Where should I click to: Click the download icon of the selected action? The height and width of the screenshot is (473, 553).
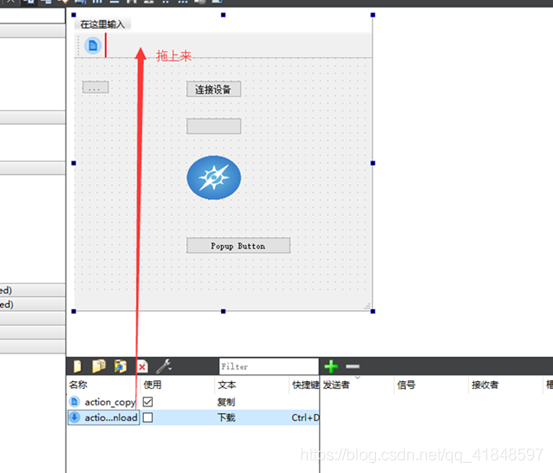[74, 417]
